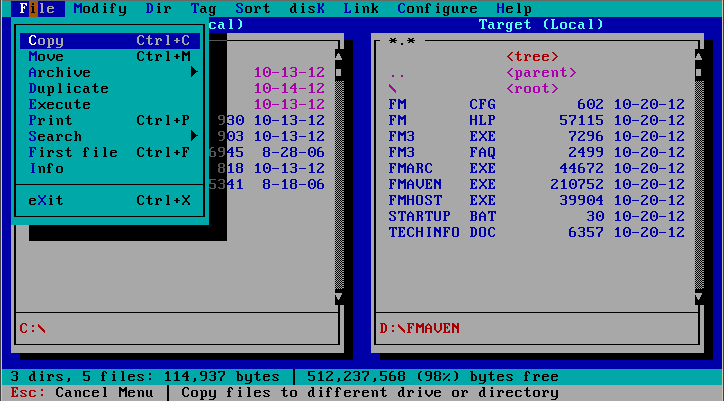Screen dimensions: 724x401
Task: Select file FM CFG
Action: point(536,104)
